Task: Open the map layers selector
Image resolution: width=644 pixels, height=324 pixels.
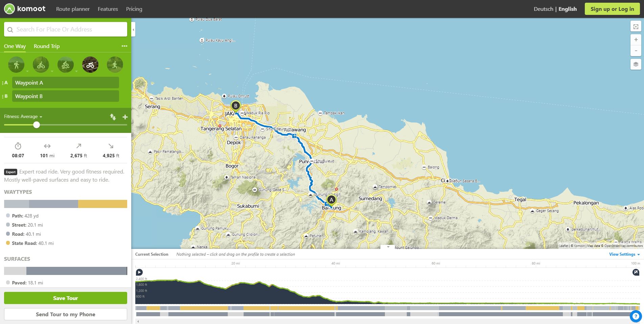Action: tap(636, 64)
